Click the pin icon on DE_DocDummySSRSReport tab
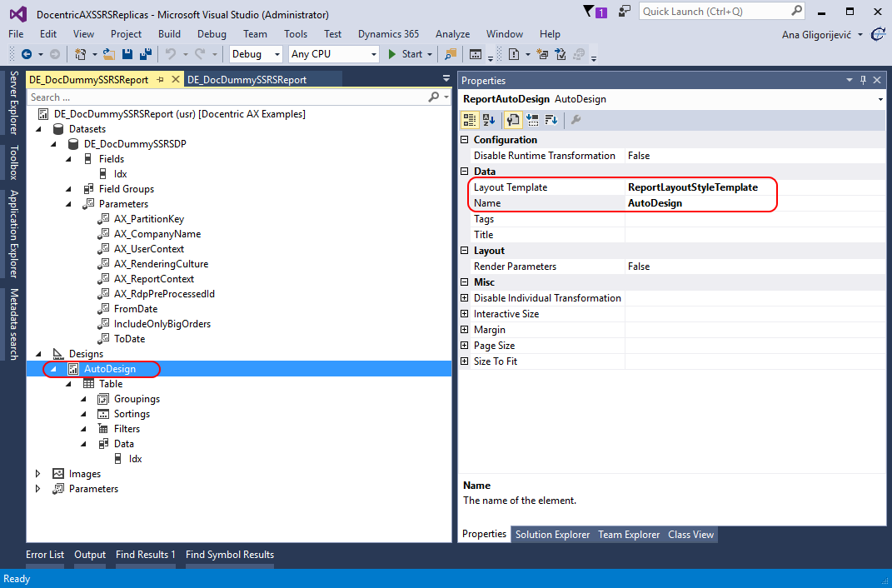Screen dimensions: 892x588 [161, 80]
